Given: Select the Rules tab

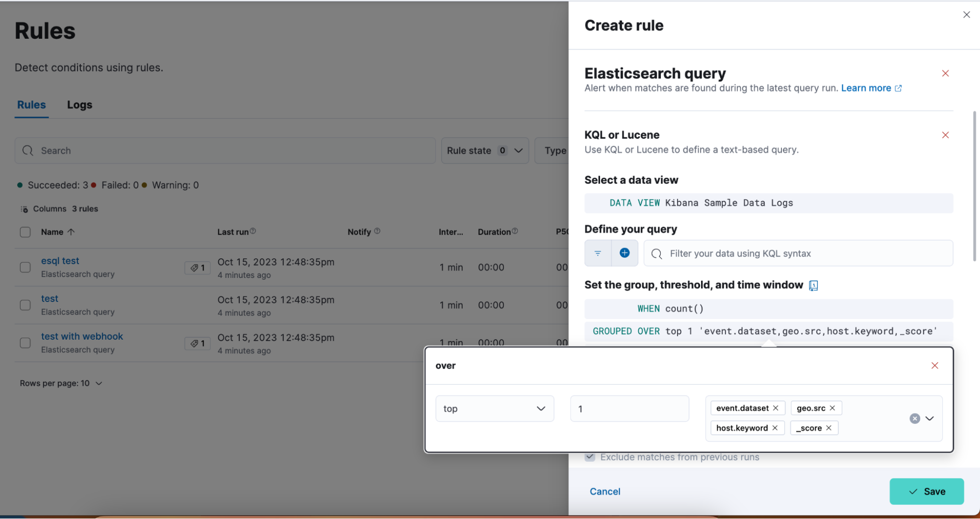Looking at the screenshot, I should click(31, 105).
